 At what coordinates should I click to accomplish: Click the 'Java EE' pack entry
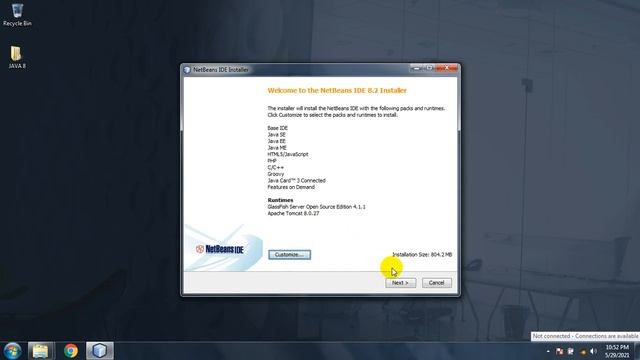click(277, 141)
